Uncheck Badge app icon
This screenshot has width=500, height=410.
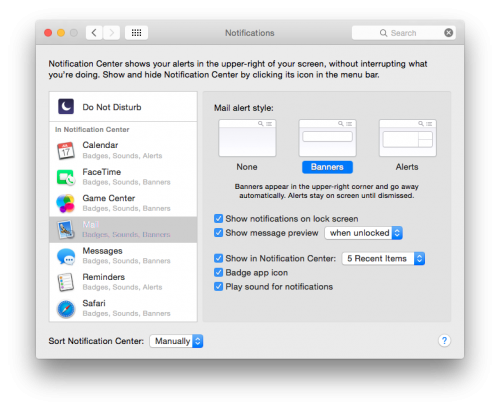click(x=218, y=273)
